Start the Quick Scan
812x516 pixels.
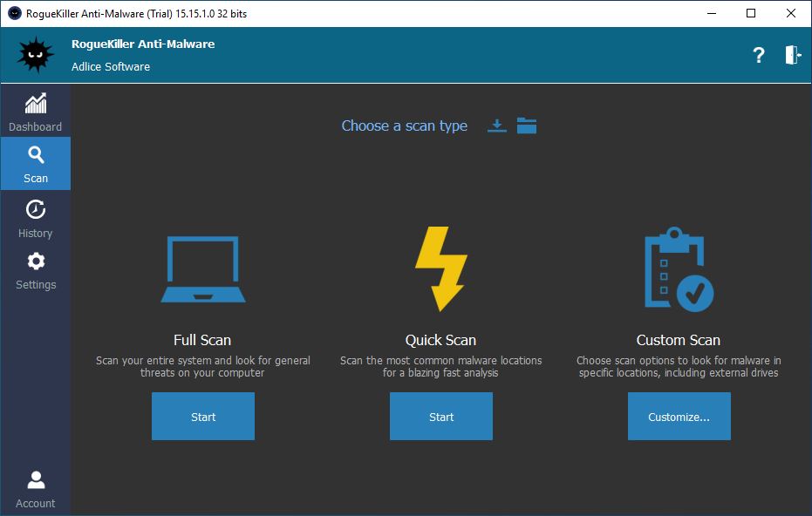441,416
